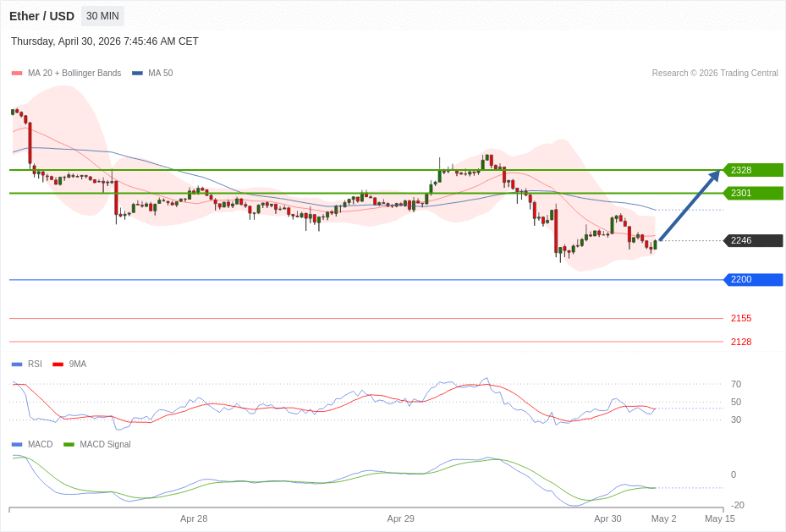
Task: Click the Trading Central copyright text
Action: click(715, 74)
